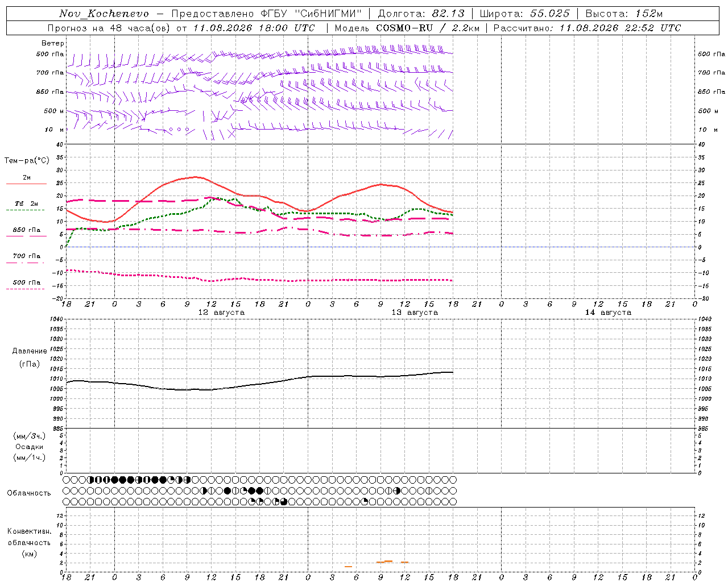Click the Ветер wind section label
728x582 pixels.
coord(53,43)
